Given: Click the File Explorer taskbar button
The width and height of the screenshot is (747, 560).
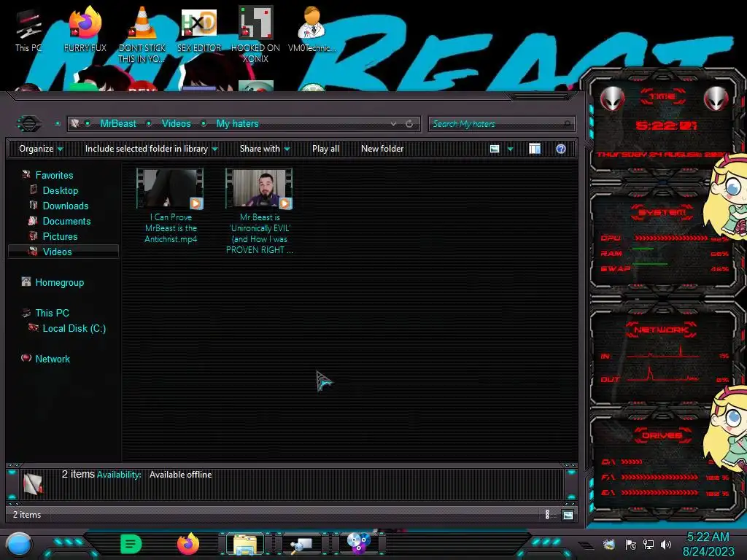Looking at the screenshot, I should 245,544.
